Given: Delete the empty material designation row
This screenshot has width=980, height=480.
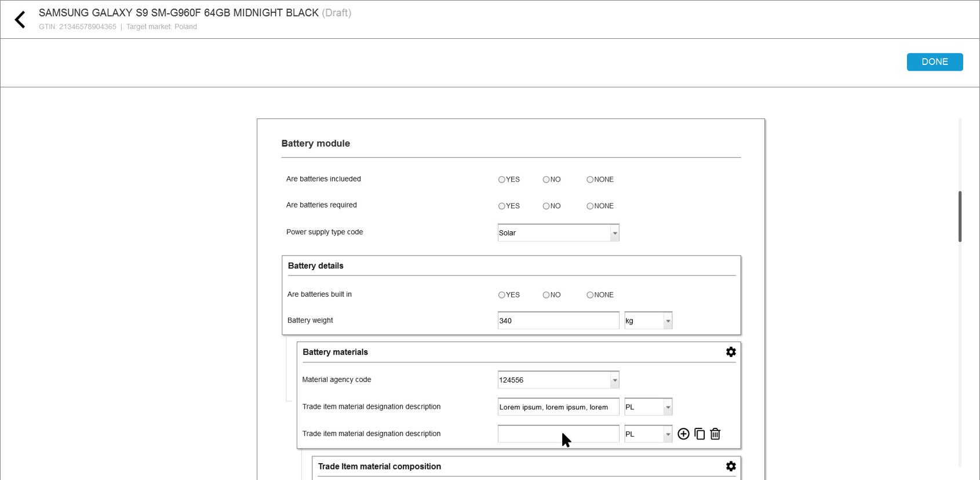Looking at the screenshot, I should pos(715,434).
